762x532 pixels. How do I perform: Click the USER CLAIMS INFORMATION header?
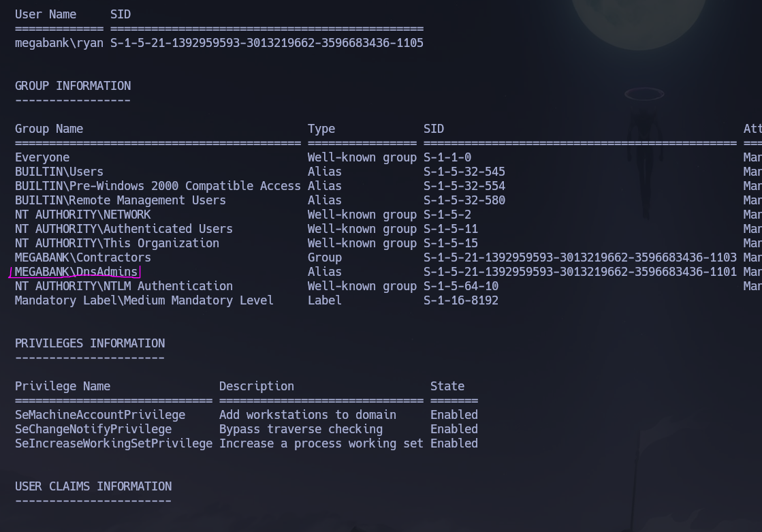93,486
